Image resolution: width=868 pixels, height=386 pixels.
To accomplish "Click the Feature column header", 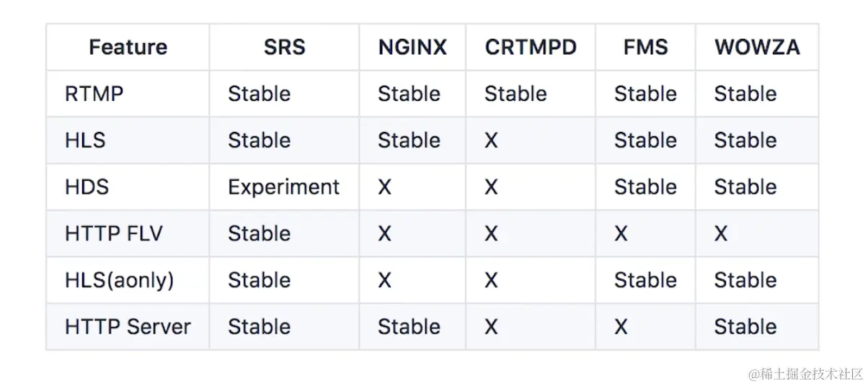I will pyautogui.click(x=128, y=48).
